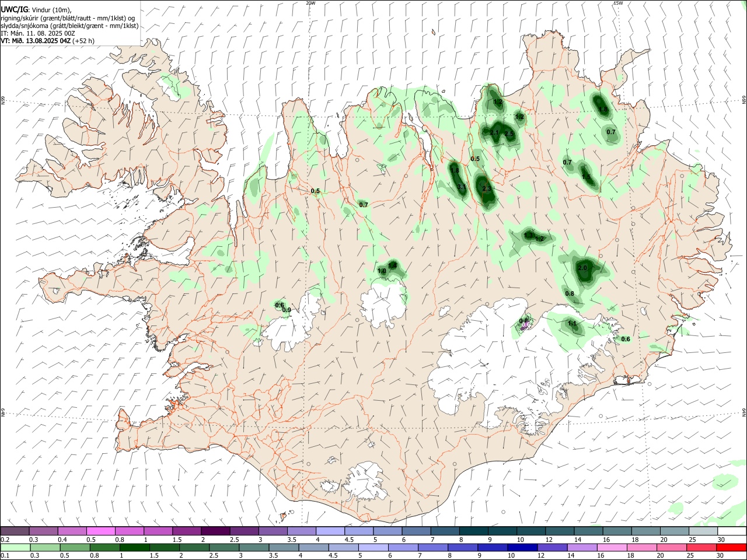Click the bright pink 0.5 swatch in the snow legend
Viewport: 747px width, 560px height.
coord(100,531)
